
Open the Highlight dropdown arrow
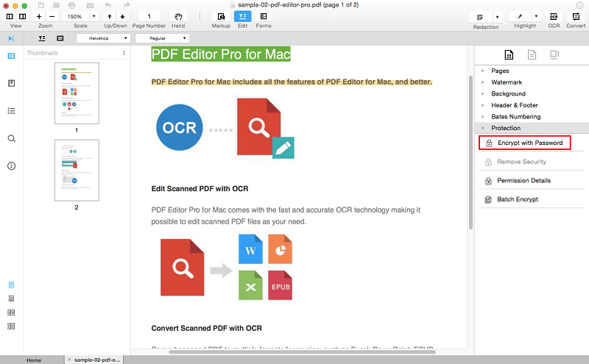[x=537, y=16]
